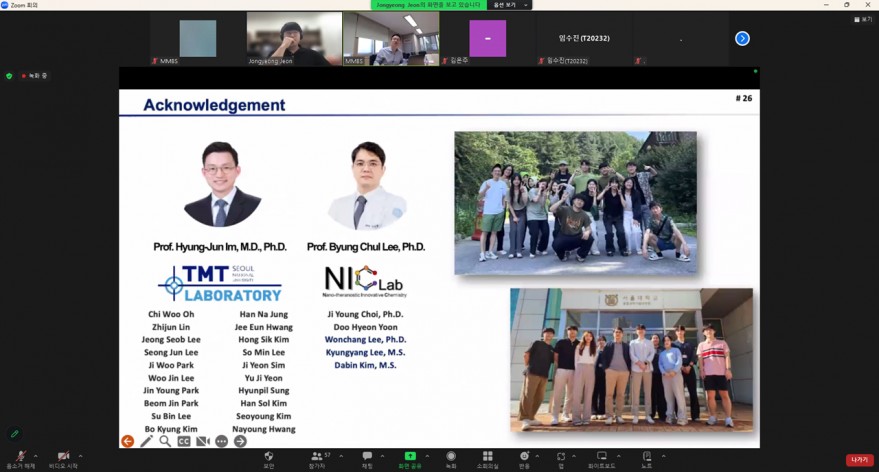
Task: Show next participants with the blue arrow
Action: click(742, 38)
